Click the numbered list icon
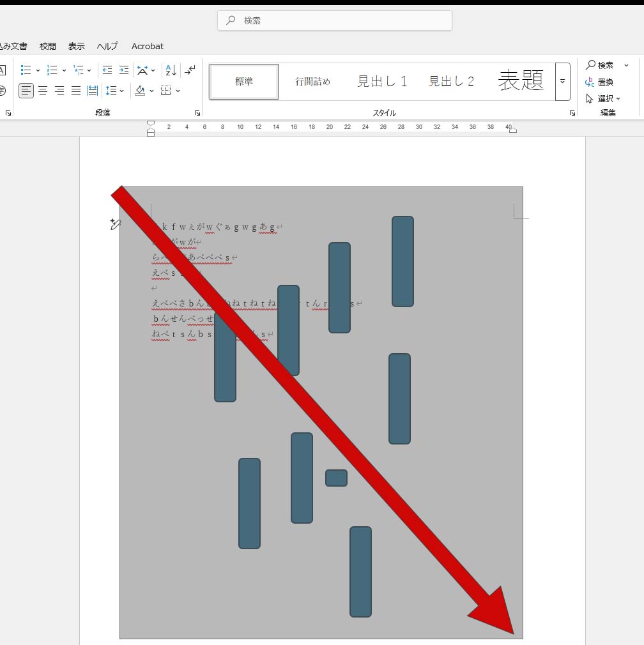The height and width of the screenshot is (645, 644). tap(52, 70)
